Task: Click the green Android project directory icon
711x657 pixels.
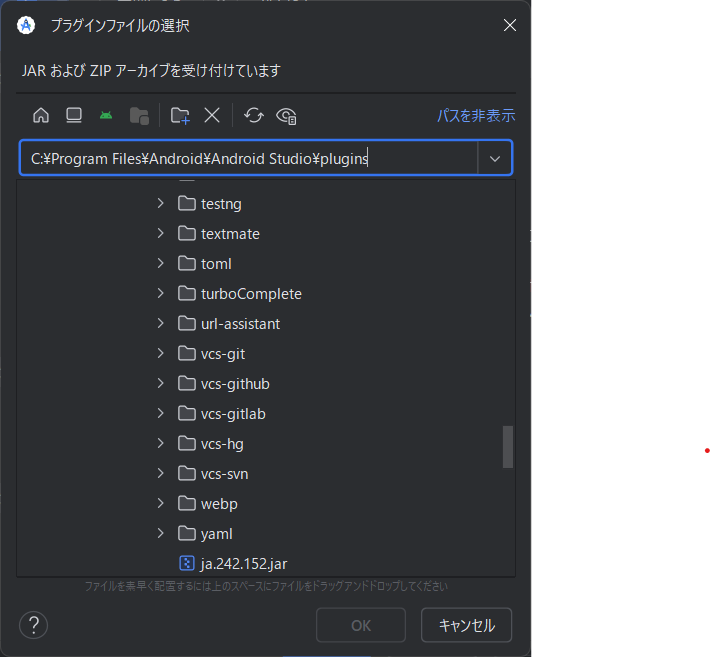Action: 106,115
